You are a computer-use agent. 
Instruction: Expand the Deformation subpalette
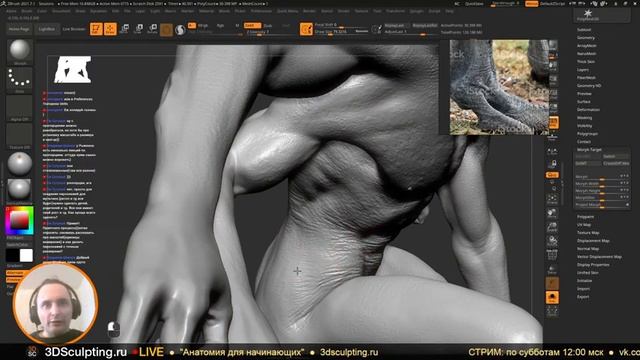tap(588, 110)
